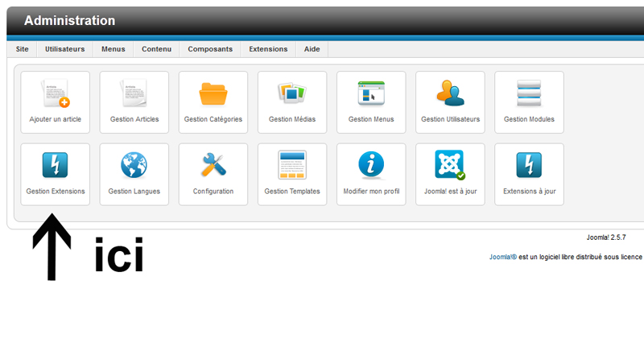The height and width of the screenshot is (355, 644).
Task: Click the Gestion Langues globe icon
Action: 134,167
